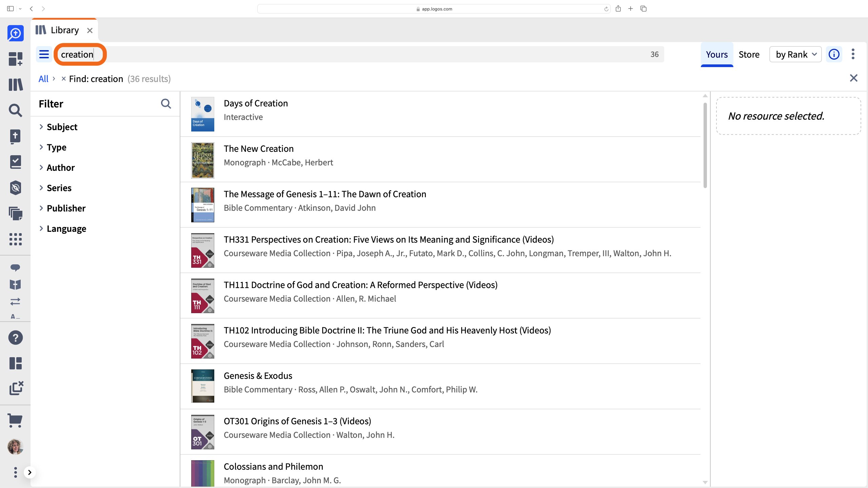Open the nine-dot apps grid icon
The height and width of the screenshot is (488, 868).
click(x=16, y=239)
